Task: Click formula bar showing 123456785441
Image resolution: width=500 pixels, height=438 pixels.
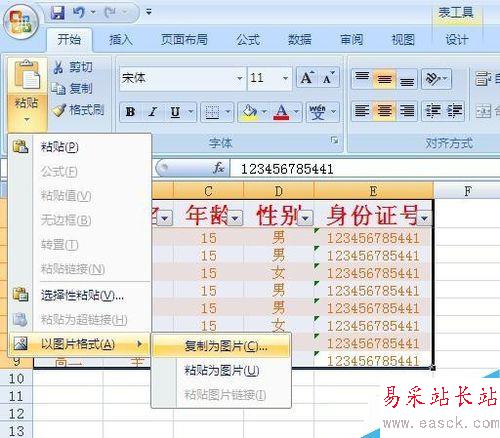Action: [365, 169]
